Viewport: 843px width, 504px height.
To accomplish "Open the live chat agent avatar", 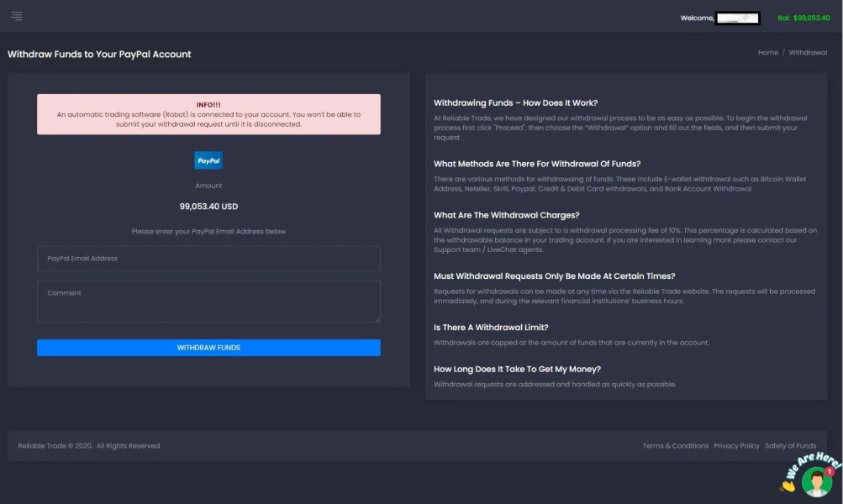I will [x=815, y=482].
